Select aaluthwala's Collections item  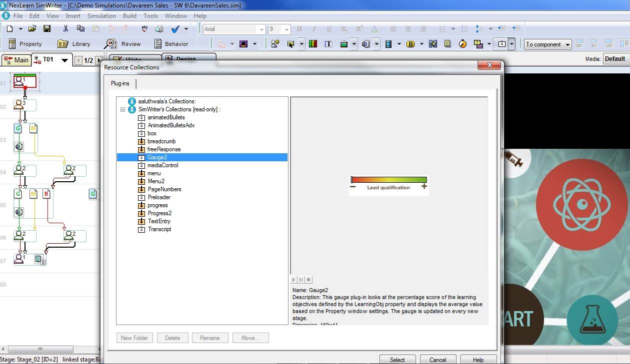point(167,101)
